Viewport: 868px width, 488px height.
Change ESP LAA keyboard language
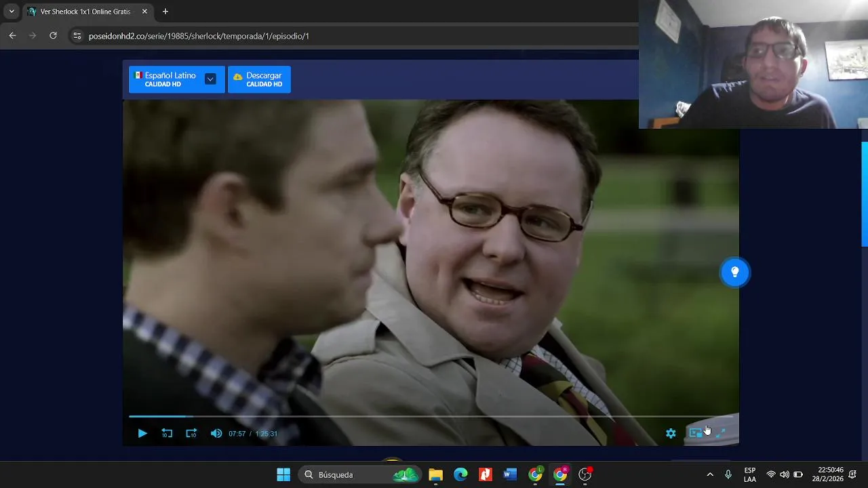pyautogui.click(x=750, y=474)
